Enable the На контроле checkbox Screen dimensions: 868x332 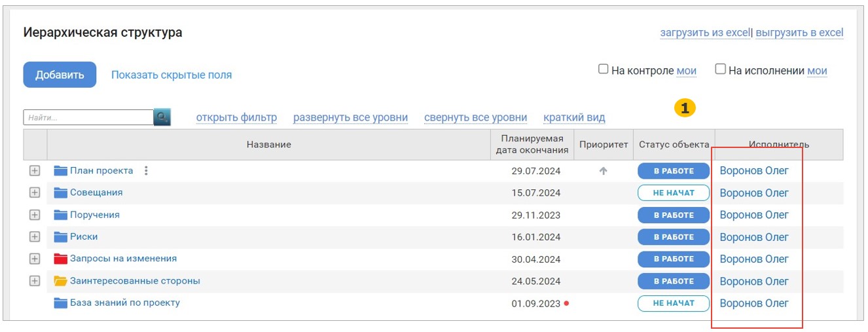(x=604, y=69)
